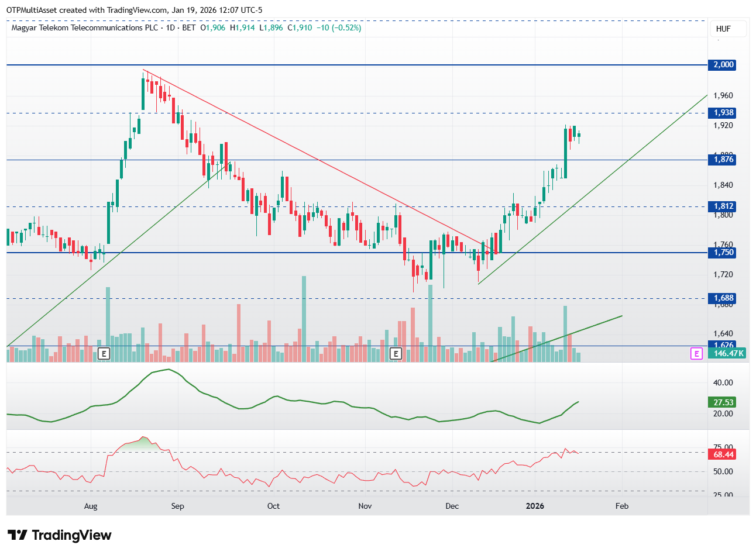This screenshot has width=756, height=555.
Task: Click the 146.47K volume value label
Action: 727,353
